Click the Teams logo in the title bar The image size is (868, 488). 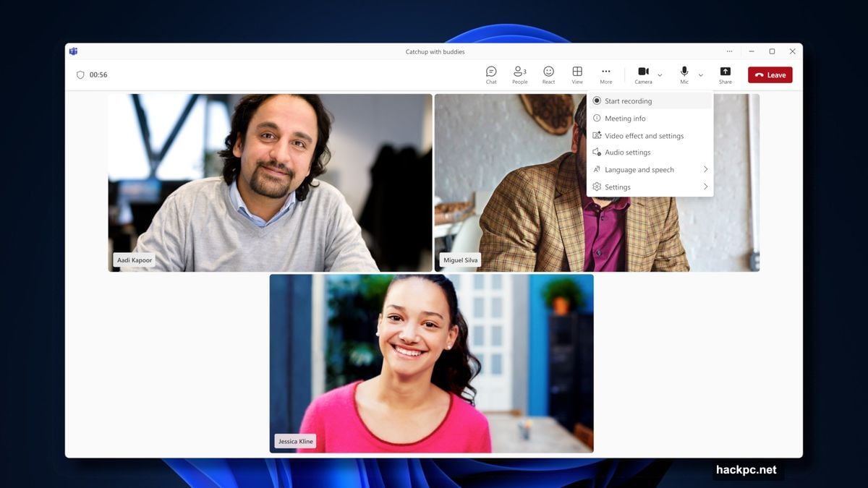click(73, 51)
